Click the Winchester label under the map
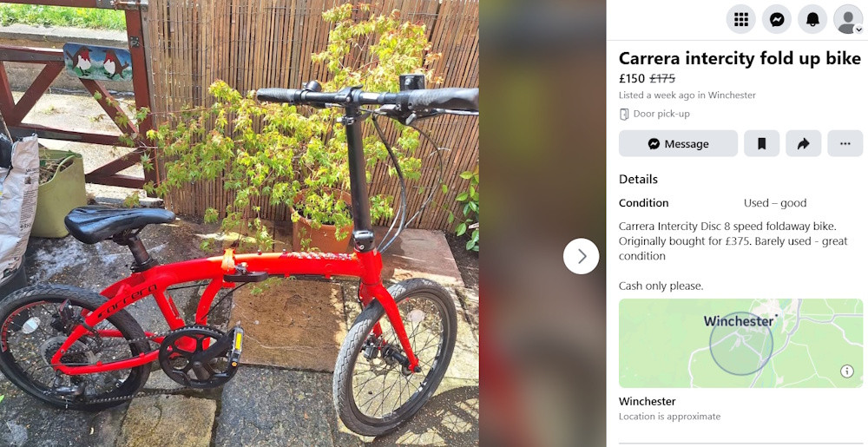Viewport: 868px width, 447px height. [x=648, y=401]
